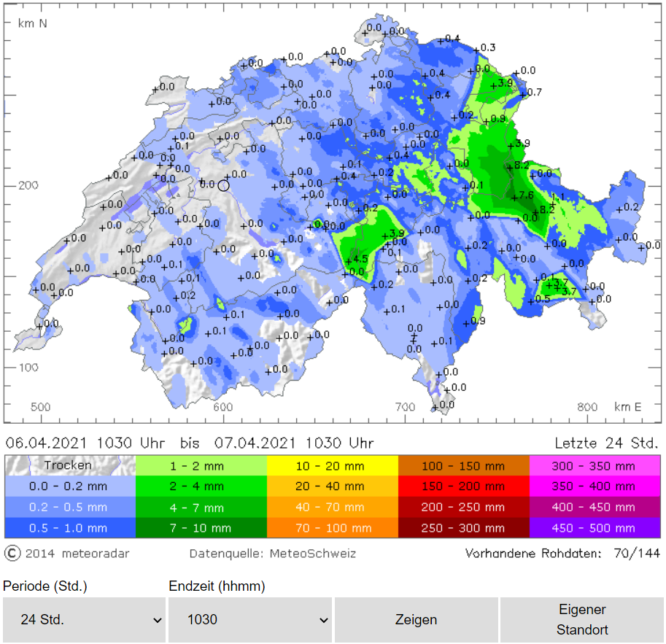
Task: Click the copyright symbol beside 2014 meteoradar
Action: (12, 554)
